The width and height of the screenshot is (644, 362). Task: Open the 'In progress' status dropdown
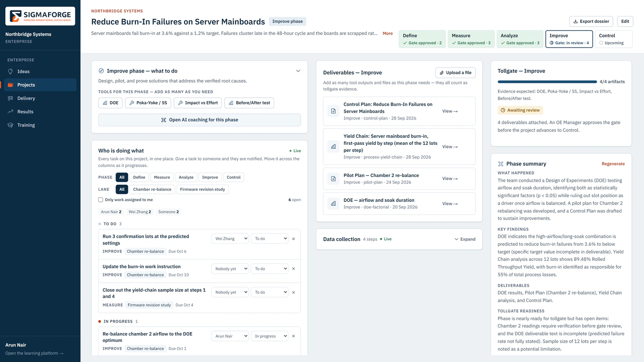pos(270,336)
